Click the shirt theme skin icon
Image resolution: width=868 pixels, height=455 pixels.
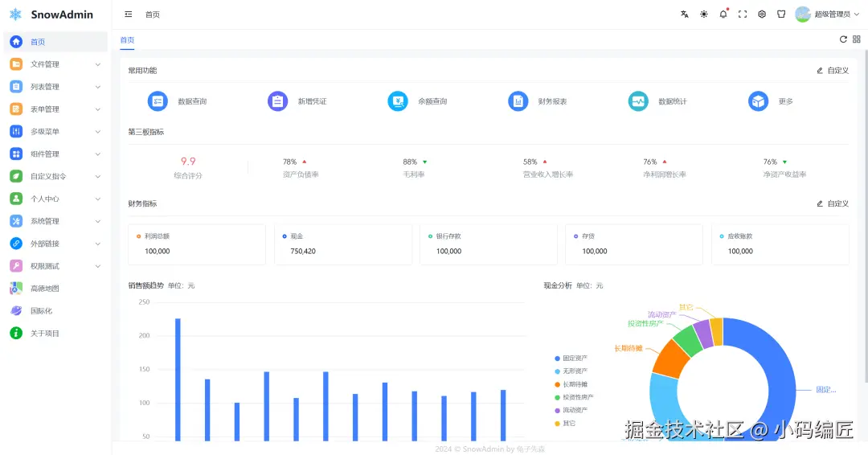pyautogui.click(x=781, y=14)
